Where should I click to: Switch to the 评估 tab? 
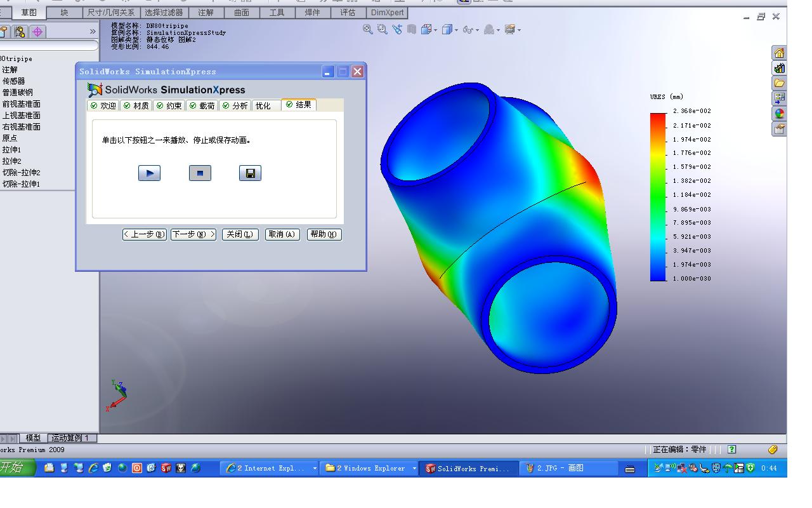[x=348, y=13]
